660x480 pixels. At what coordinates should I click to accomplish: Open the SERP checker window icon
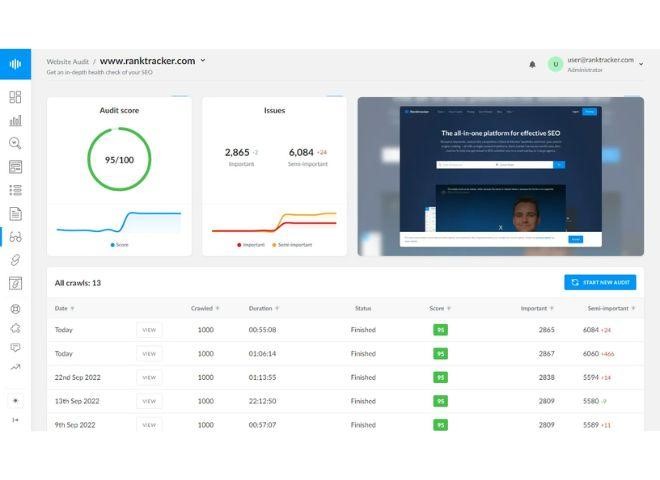[x=15, y=167]
